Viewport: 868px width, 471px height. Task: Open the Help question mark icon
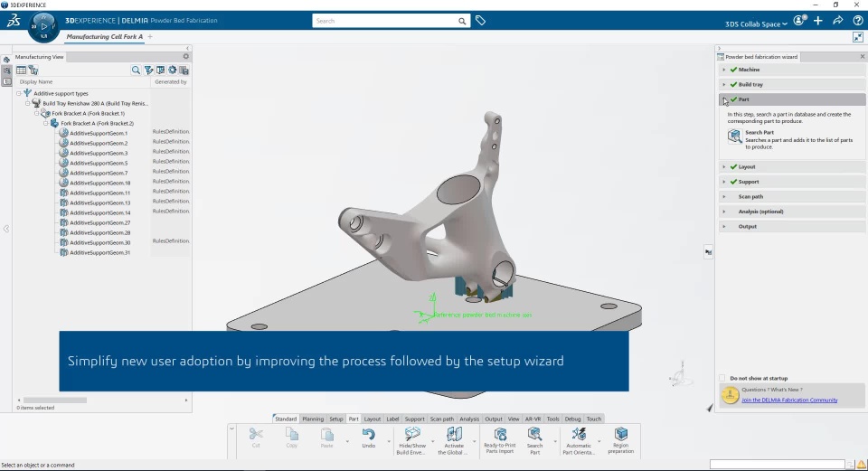click(x=857, y=21)
